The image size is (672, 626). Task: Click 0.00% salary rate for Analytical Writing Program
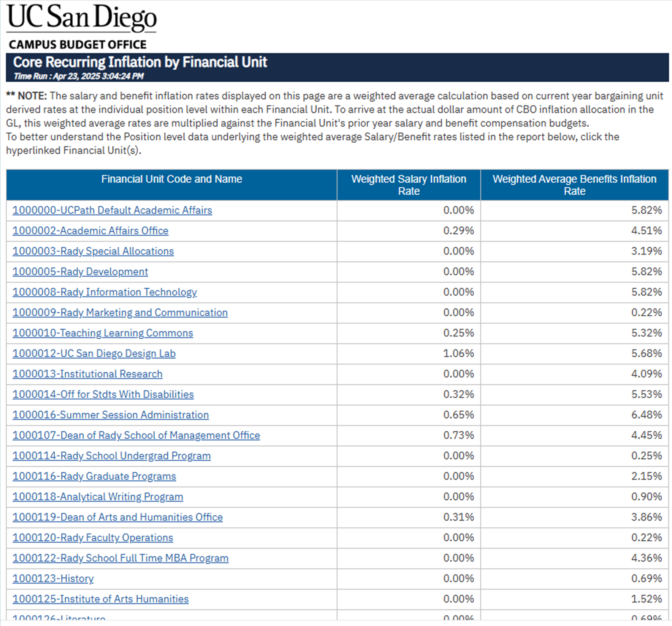458,497
